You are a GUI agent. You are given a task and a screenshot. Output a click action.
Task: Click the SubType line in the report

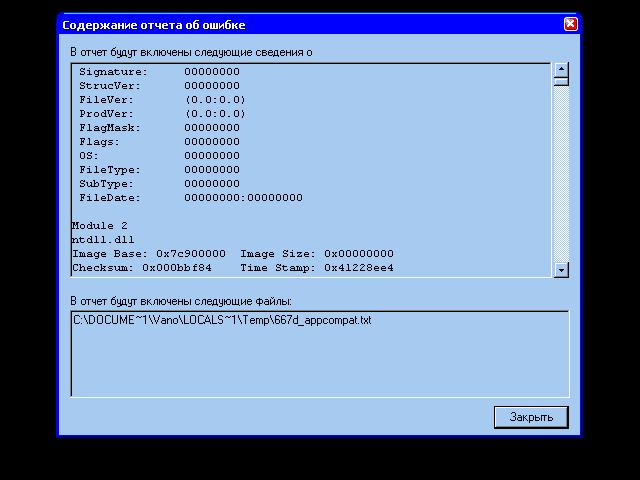point(159,184)
